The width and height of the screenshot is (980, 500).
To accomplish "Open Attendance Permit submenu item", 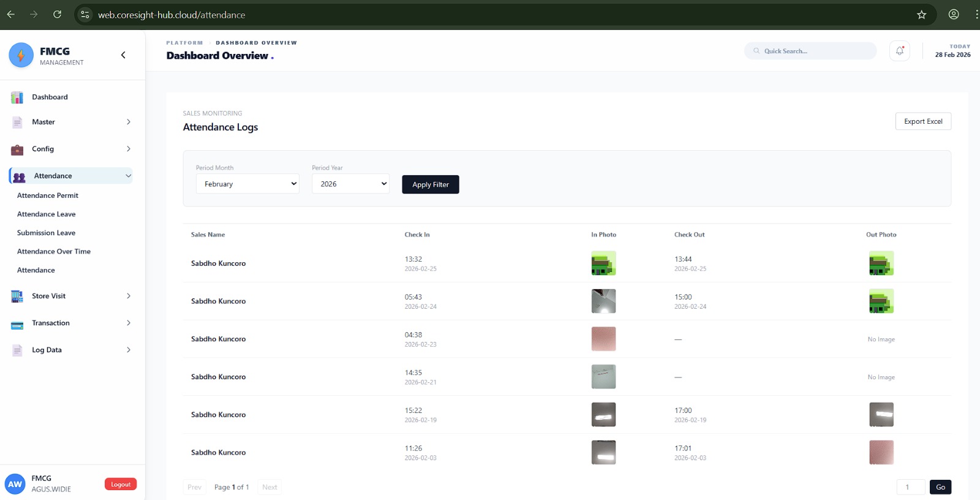I will (x=48, y=195).
